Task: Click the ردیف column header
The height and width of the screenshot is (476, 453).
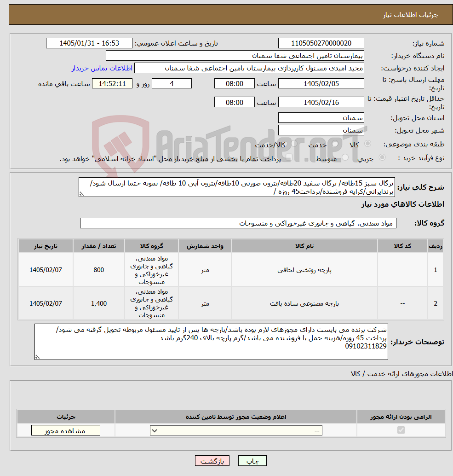Action: (x=436, y=246)
